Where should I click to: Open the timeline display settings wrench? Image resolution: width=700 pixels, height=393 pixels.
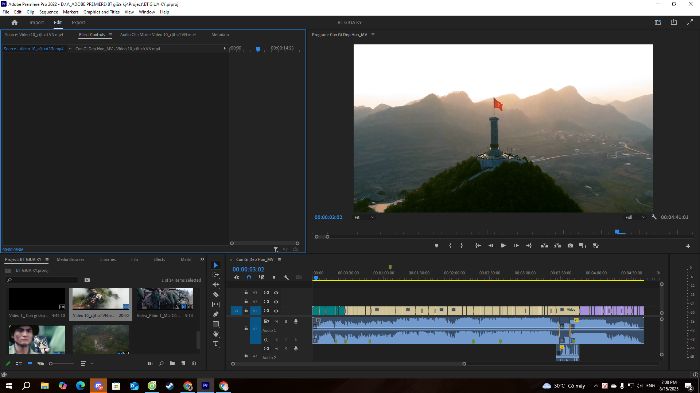(x=286, y=277)
